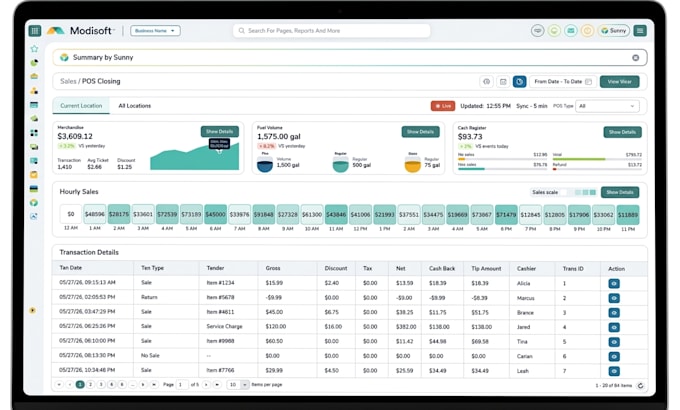This screenshot has width=680, height=410.
Task: Click the green button next to date range
Action: [619, 82]
